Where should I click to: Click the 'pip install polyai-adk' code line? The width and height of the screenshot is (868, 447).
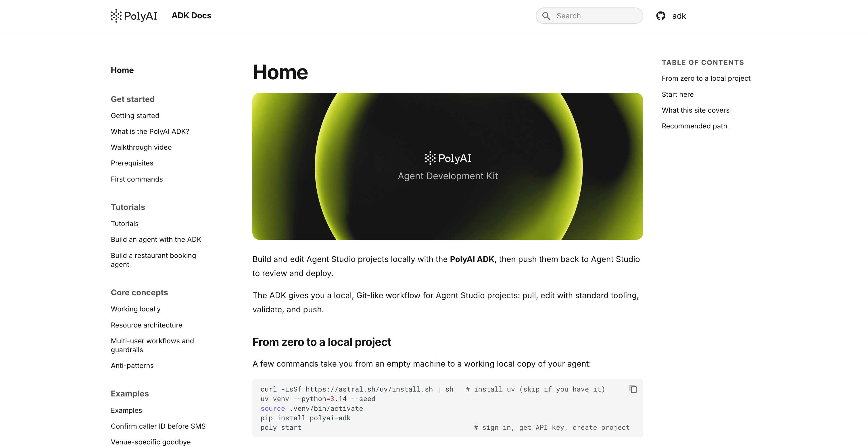305,418
